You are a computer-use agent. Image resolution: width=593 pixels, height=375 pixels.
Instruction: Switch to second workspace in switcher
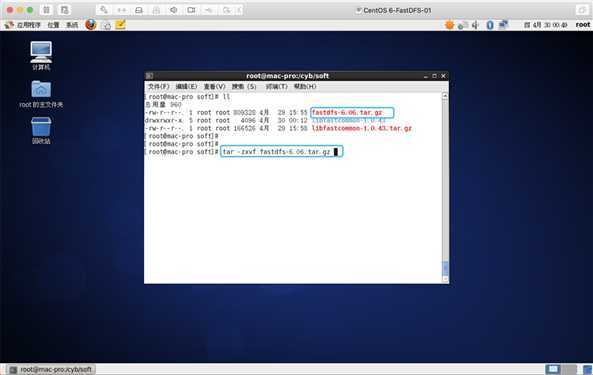569,369
